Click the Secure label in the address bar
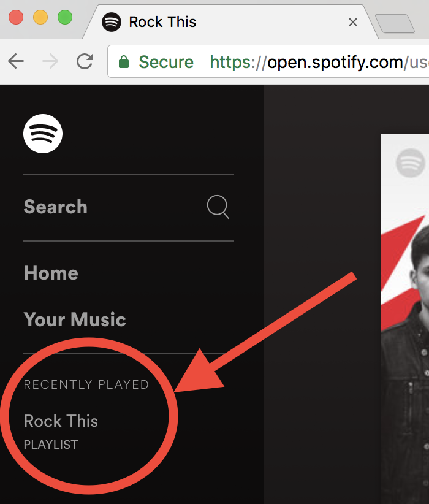 [166, 62]
